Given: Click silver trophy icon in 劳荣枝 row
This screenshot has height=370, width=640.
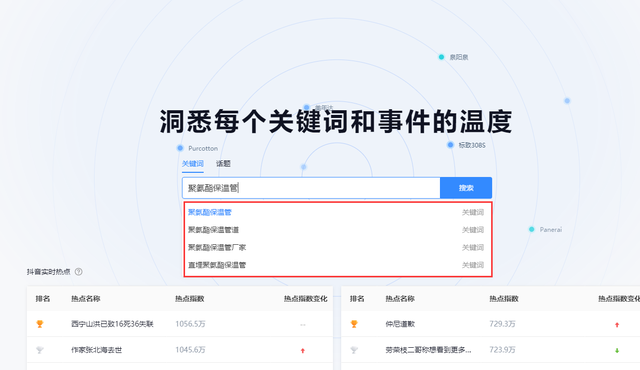Looking at the screenshot, I should tap(354, 350).
